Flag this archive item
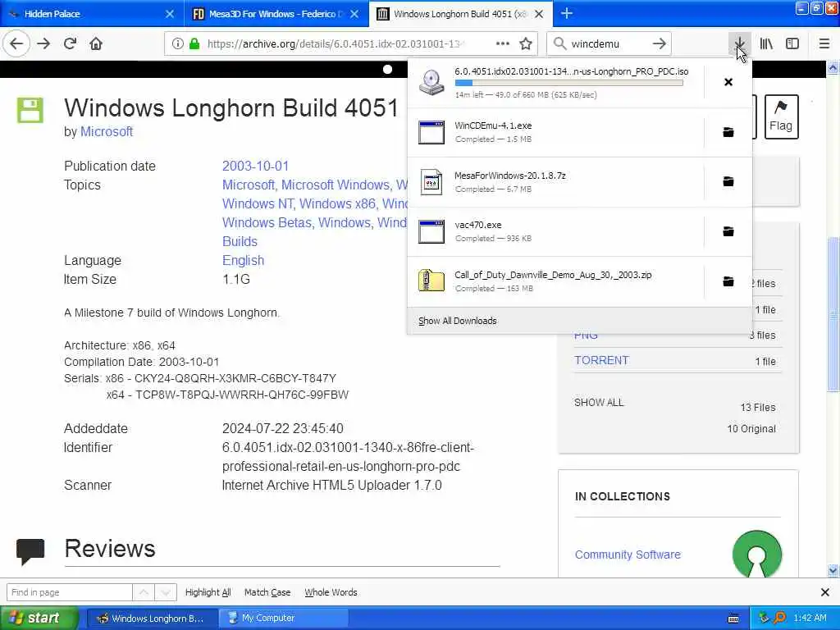Image resolution: width=840 pixels, height=630 pixels. pos(781,116)
